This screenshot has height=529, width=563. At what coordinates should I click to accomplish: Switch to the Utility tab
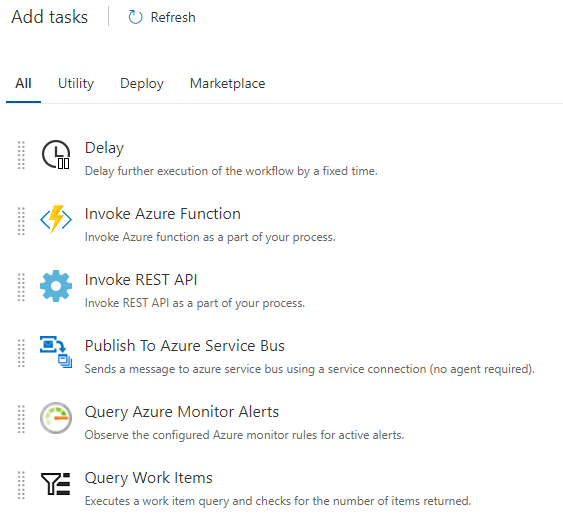click(76, 84)
